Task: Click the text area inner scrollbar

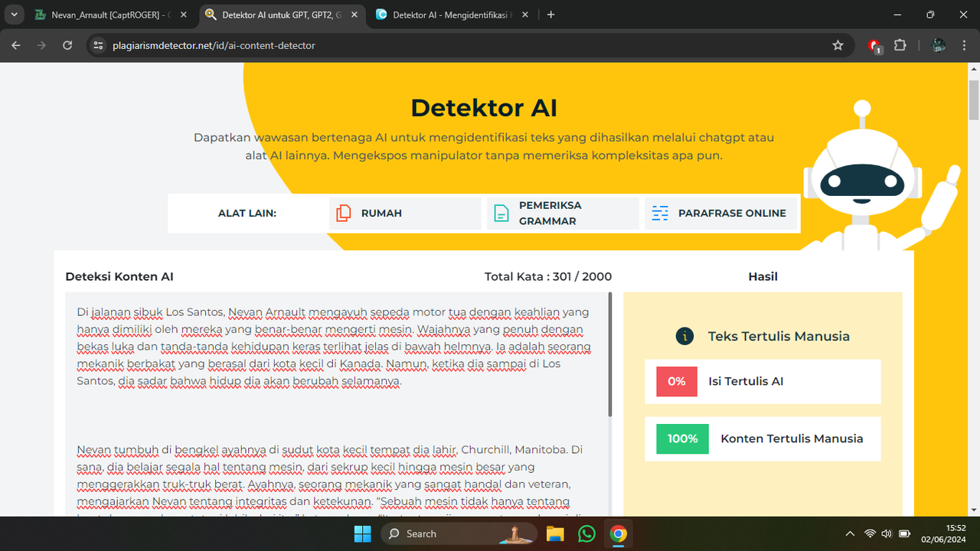Action: click(x=610, y=354)
